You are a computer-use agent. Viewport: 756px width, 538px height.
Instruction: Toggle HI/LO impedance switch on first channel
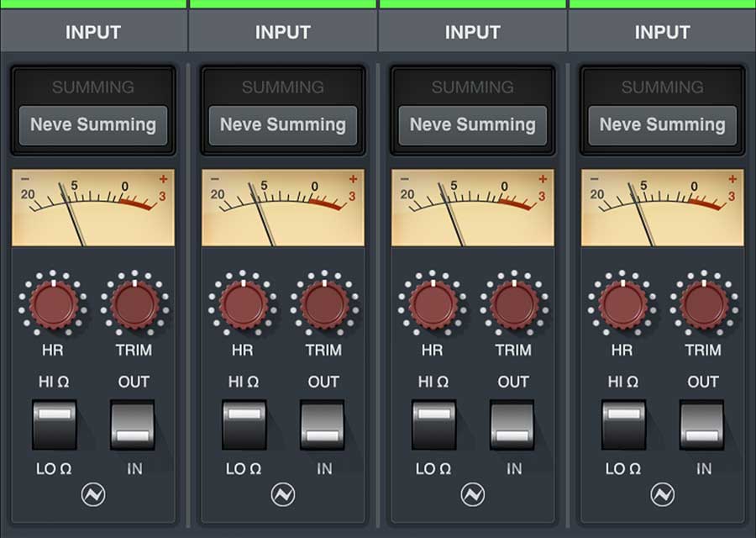pos(55,425)
